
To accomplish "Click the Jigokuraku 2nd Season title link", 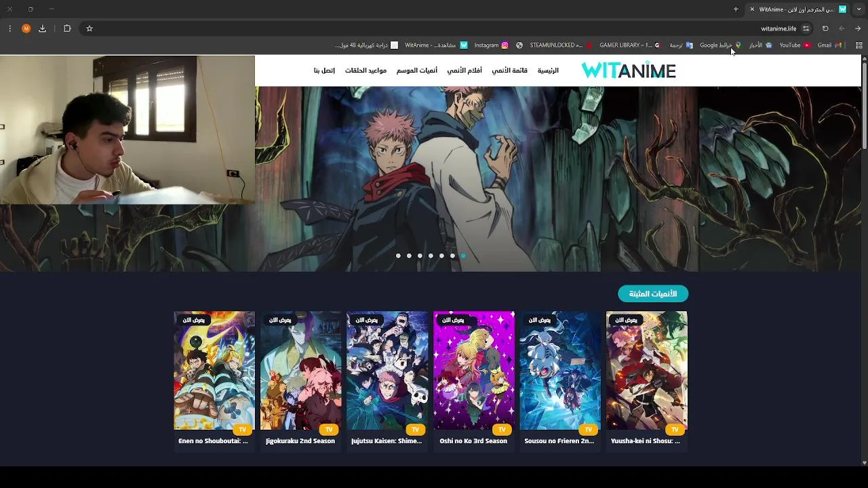I will (x=300, y=441).
